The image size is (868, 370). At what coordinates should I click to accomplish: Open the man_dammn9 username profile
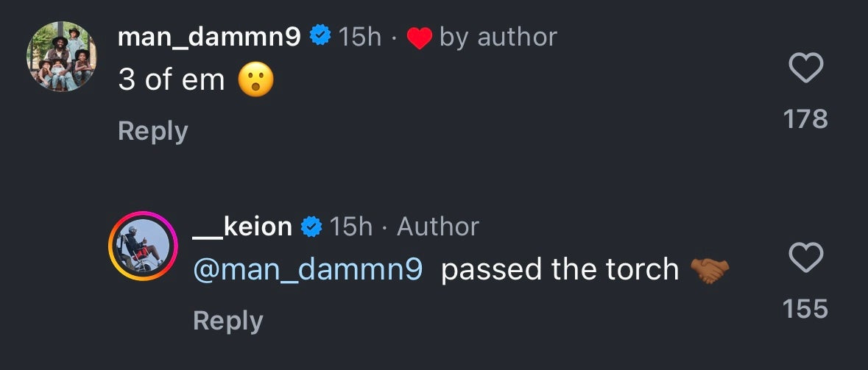coord(209,37)
